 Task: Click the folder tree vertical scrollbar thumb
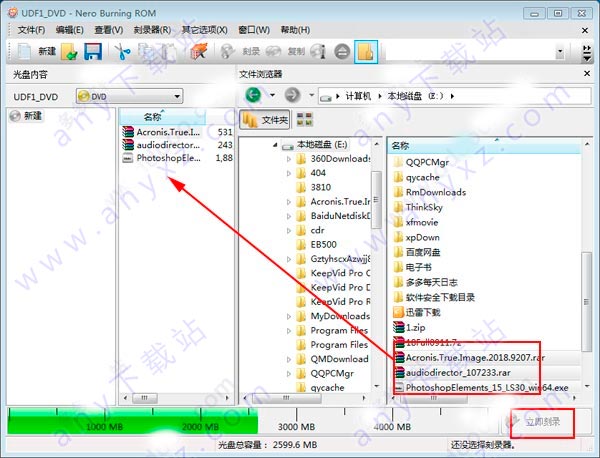pos(377,199)
